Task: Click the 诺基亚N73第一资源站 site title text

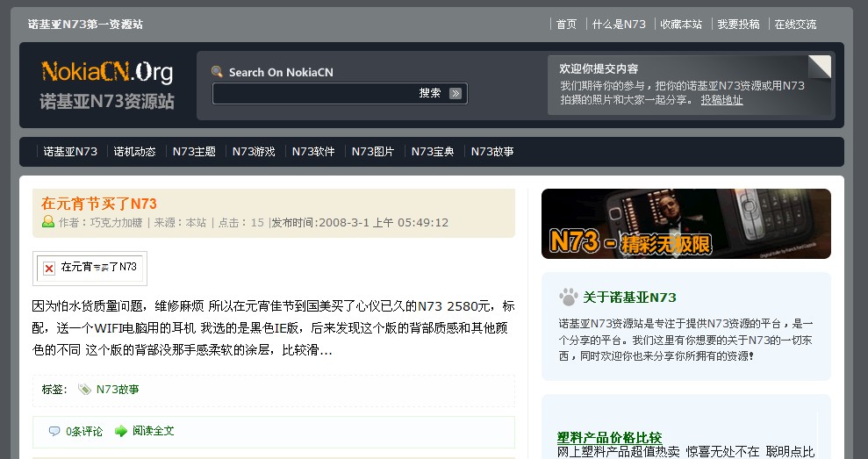Action: [x=85, y=25]
